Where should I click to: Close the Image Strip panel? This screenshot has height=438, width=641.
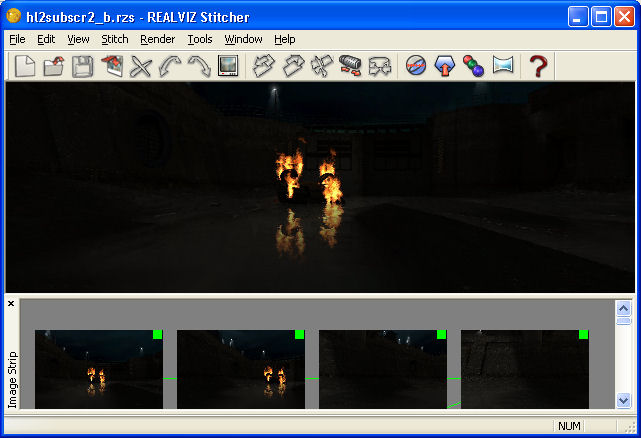click(11, 303)
